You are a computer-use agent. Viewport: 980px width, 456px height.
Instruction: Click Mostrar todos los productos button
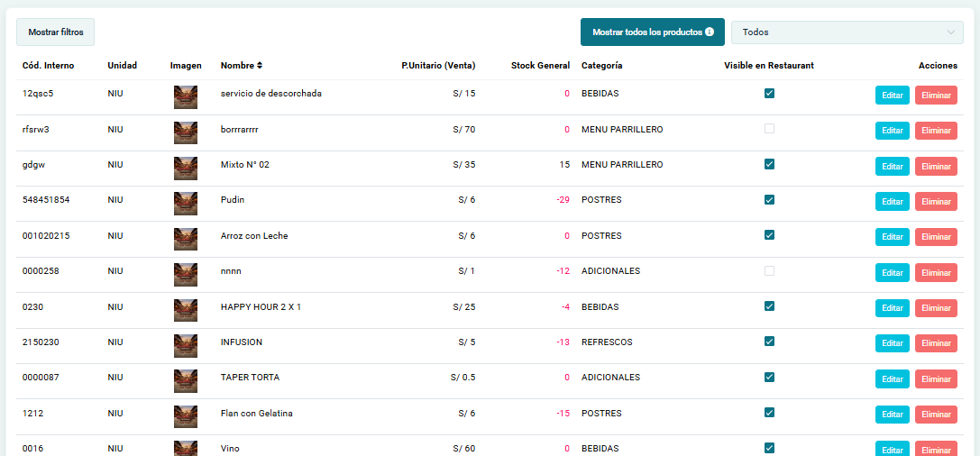(x=653, y=32)
